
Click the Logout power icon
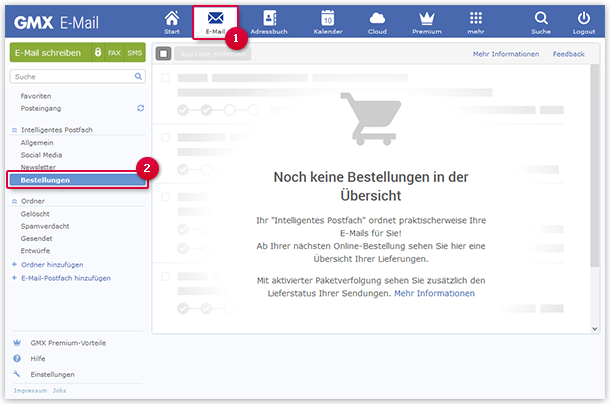tap(584, 22)
